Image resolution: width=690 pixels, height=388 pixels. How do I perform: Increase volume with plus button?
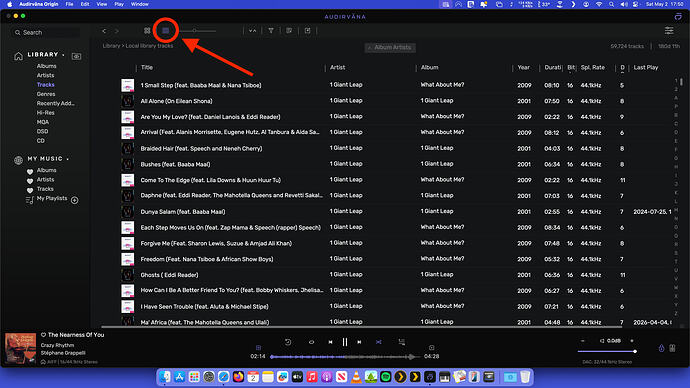tap(632, 341)
